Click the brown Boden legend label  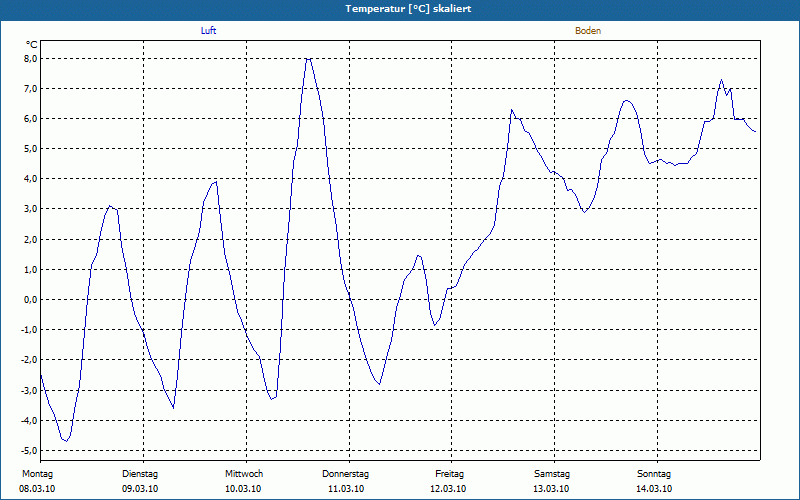(x=588, y=31)
